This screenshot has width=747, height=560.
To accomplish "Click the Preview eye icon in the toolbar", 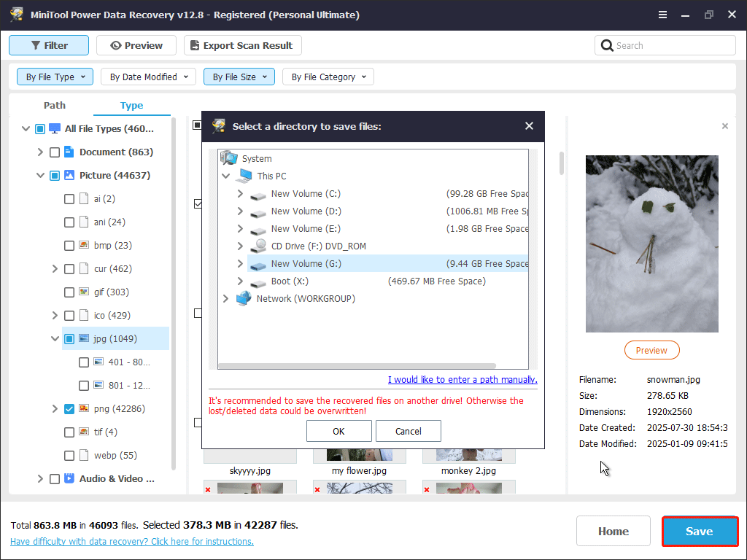I will pyautogui.click(x=117, y=45).
